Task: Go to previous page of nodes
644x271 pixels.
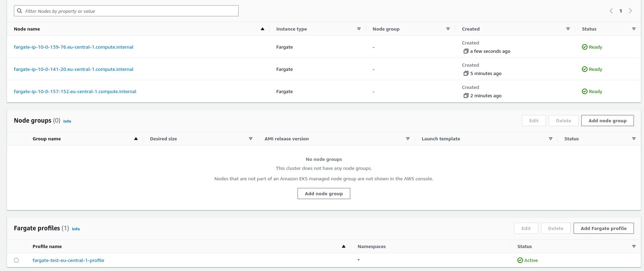Action: (611, 11)
